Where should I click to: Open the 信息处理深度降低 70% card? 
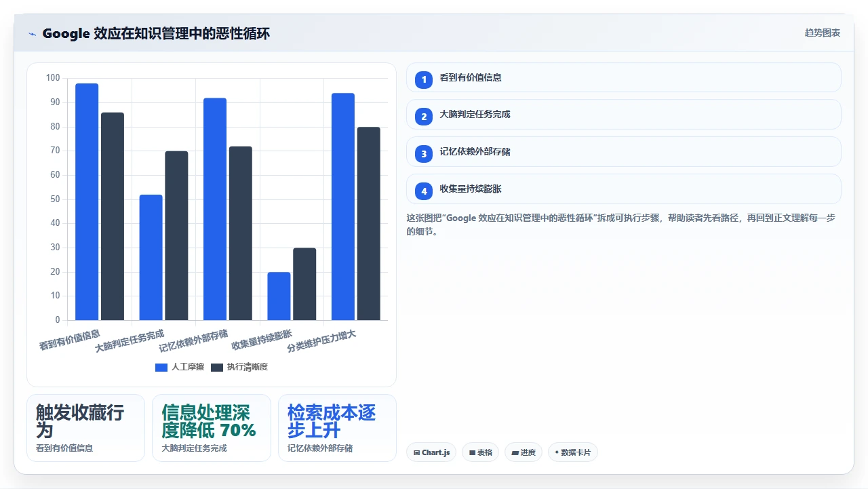tap(212, 428)
